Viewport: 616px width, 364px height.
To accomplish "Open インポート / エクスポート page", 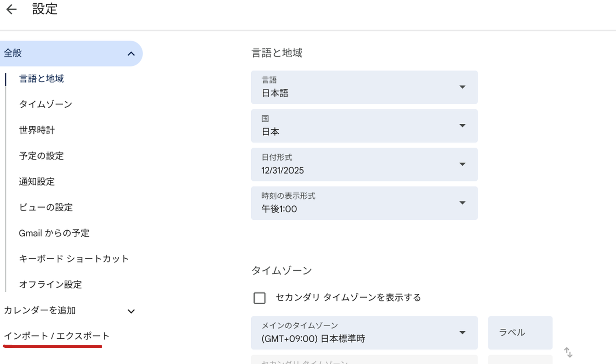I will (57, 336).
